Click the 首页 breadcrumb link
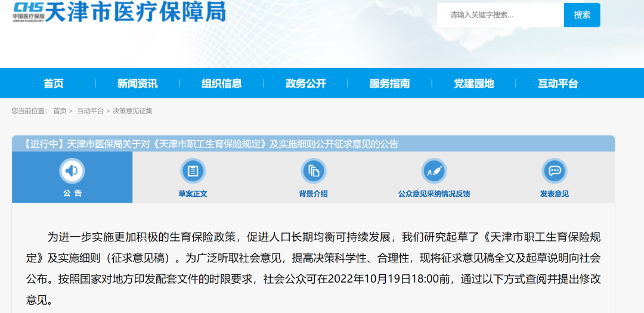Image resolution: width=644 pixels, height=313 pixels. coord(60,111)
